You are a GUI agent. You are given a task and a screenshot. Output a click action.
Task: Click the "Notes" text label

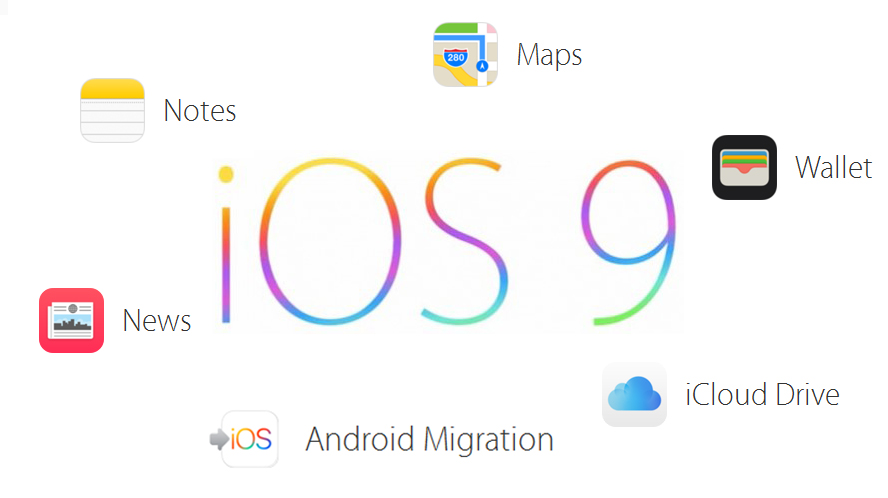point(200,110)
